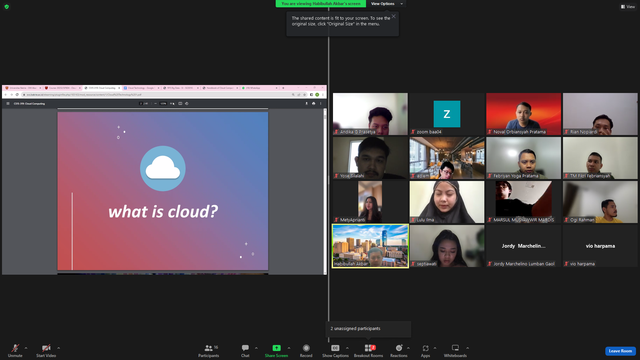Click the PDF viewer vertical scrollbar
The height and width of the screenshot is (360, 640).
click(325, 191)
